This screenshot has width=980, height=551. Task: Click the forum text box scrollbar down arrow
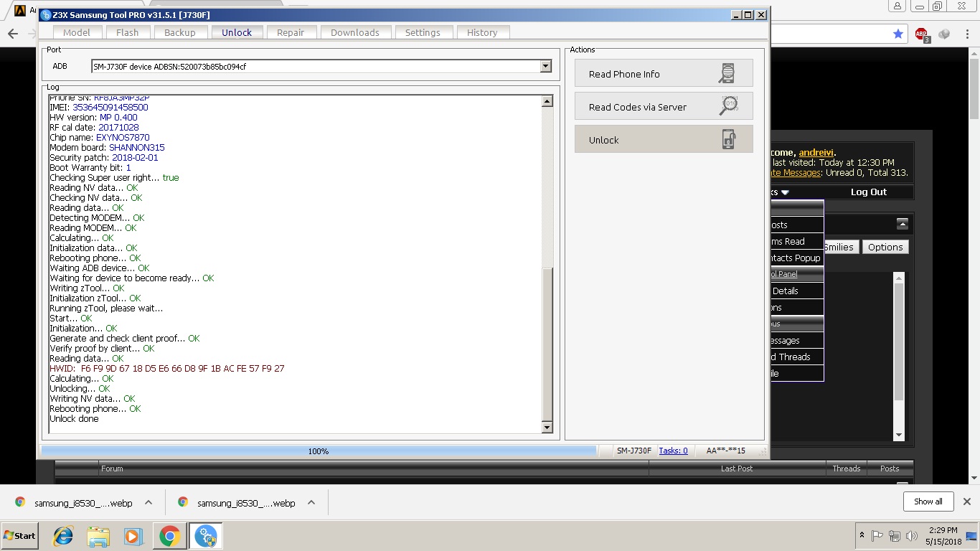pyautogui.click(x=899, y=435)
